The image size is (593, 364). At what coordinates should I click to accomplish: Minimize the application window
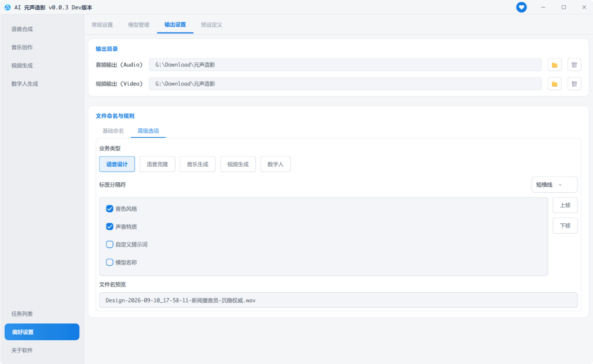coord(543,7)
